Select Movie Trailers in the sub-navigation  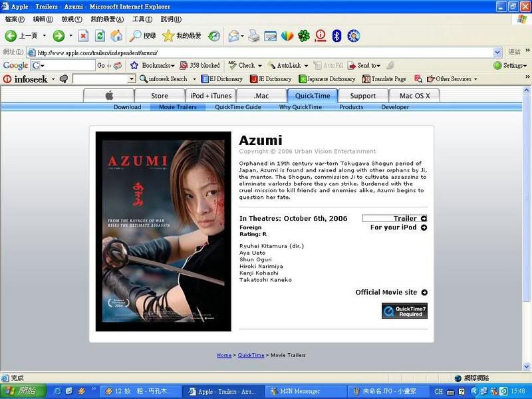[178, 107]
